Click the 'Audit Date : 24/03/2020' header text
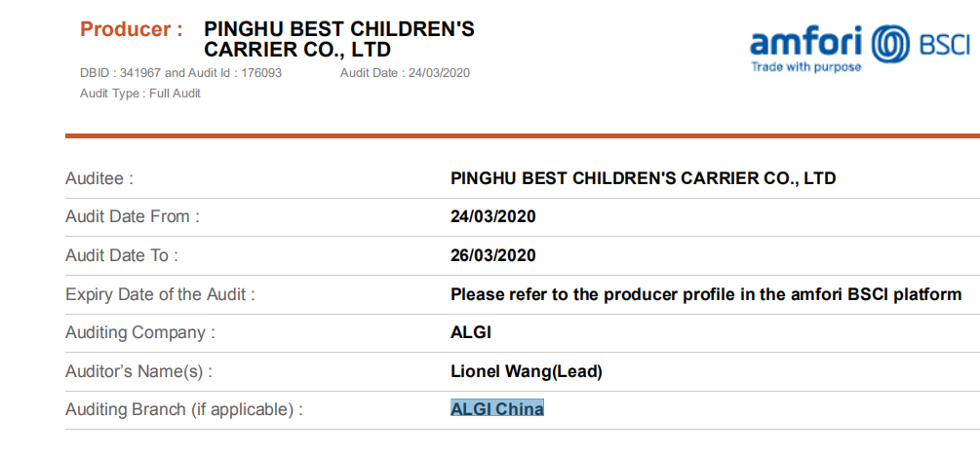The width and height of the screenshot is (980, 457). [x=405, y=73]
